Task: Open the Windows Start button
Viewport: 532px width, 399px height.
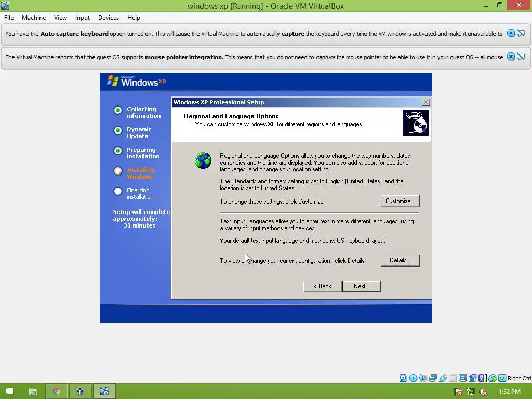Action: click(9, 391)
